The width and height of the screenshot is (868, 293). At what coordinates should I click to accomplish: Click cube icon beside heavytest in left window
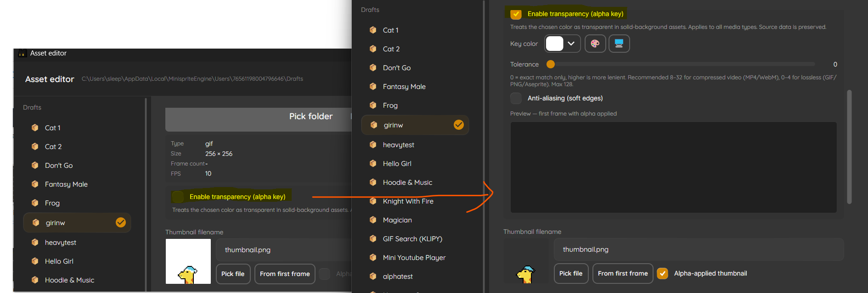coord(35,242)
